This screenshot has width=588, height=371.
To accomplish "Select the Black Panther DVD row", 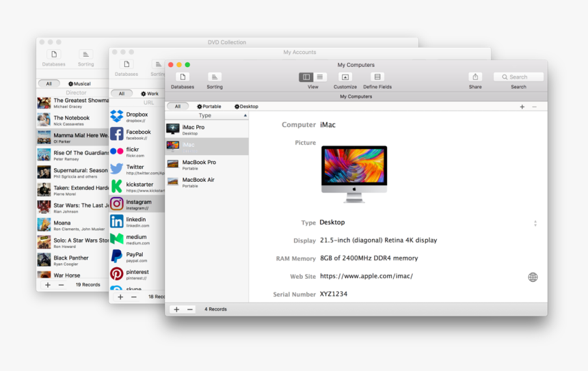I will [x=72, y=260].
